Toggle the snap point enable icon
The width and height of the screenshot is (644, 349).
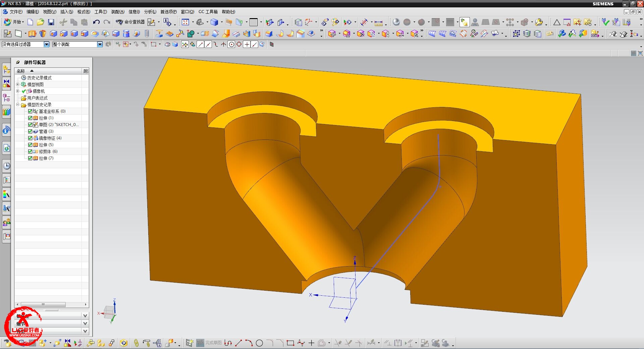(x=185, y=45)
